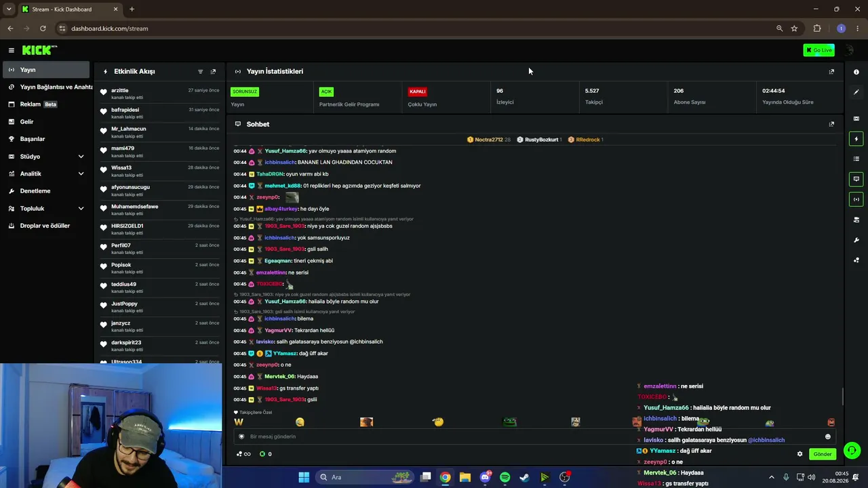
Task: Click HIRSIZGELD1 follower entry
Action: click(127, 226)
